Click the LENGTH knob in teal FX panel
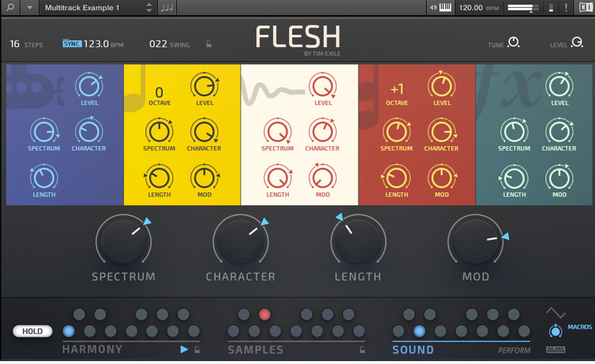This screenshot has height=364, width=595. click(x=514, y=178)
